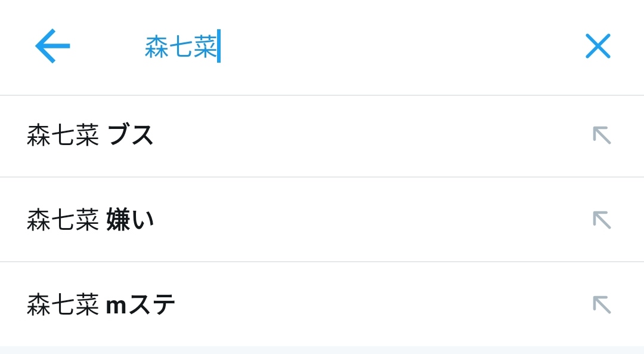This screenshot has height=354, width=644.
Task: Tap the fill-in arrow for 森七菜 mステ
Action: coord(602,304)
